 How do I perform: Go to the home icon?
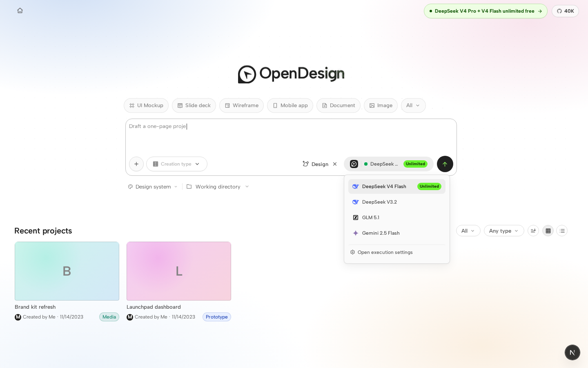[x=20, y=11]
